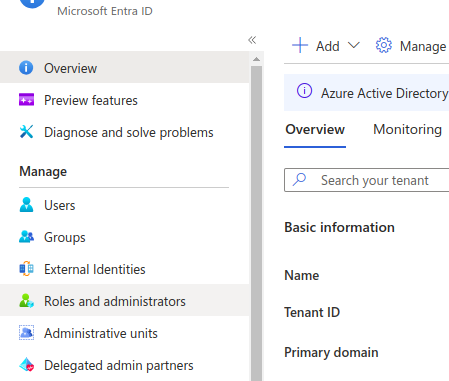Click the Preview features purple icon
This screenshot has width=449, height=381.
[x=26, y=100]
